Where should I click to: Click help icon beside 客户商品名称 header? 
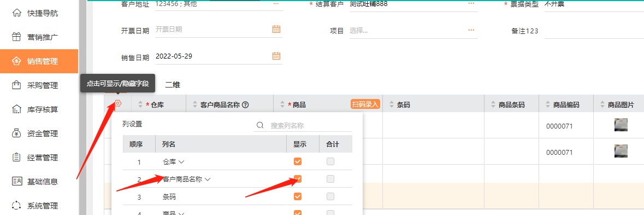[x=245, y=105]
